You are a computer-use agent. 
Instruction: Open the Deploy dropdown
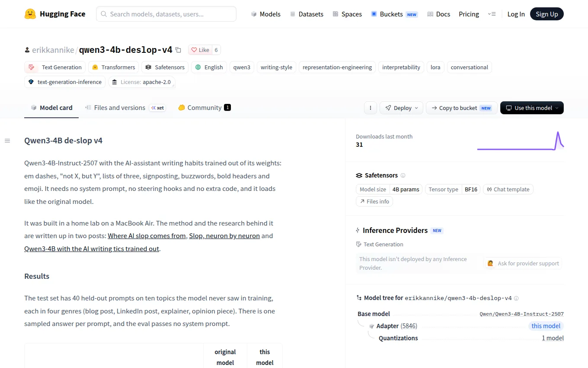tap(401, 108)
